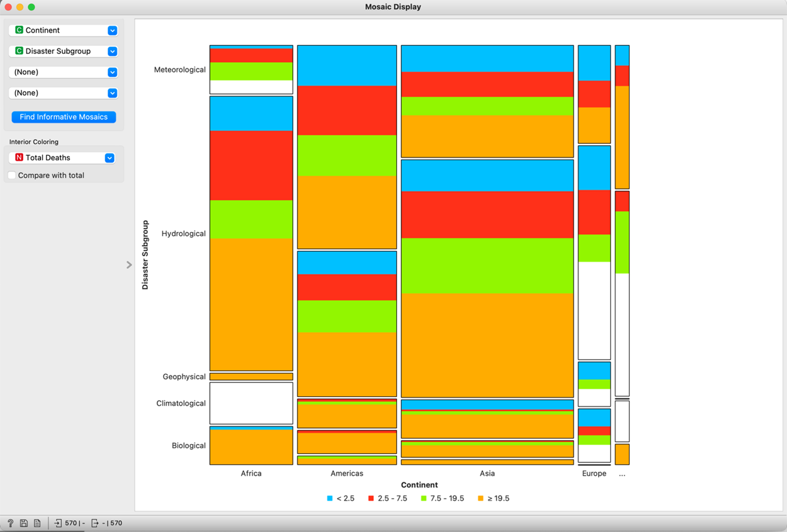The image size is (787, 532).
Task: Click the output data summary icon
Action: tap(95, 523)
